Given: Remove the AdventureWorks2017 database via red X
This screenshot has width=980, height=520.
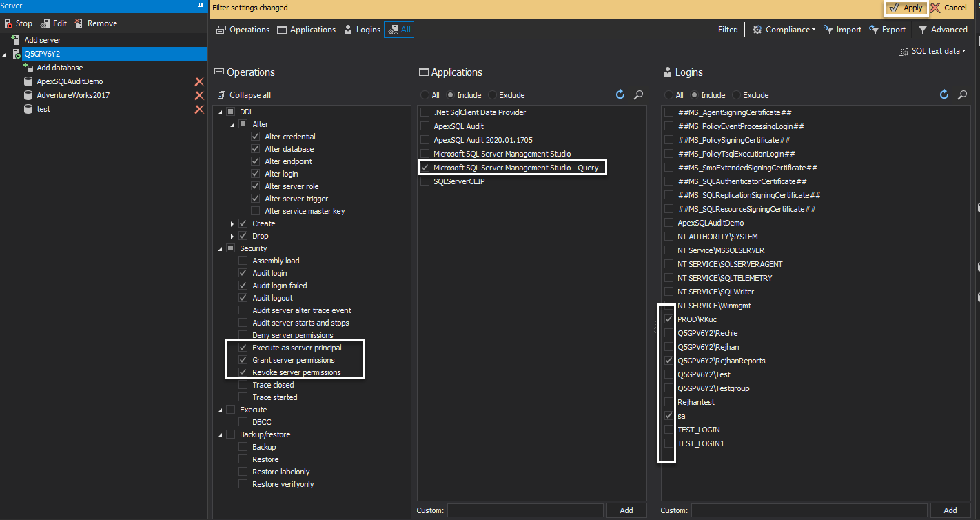Looking at the screenshot, I should (x=199, y=95).
